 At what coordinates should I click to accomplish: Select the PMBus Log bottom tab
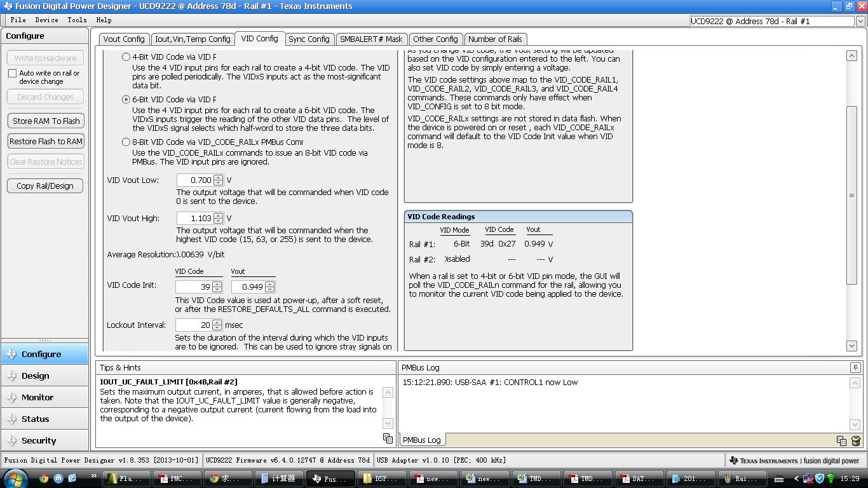pyautogui.click(x=422, y=440)
